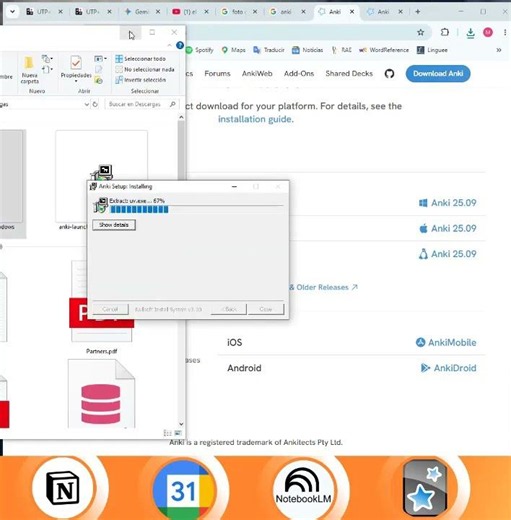Switch to the last Anki tab
Image resolution: width=511 pixels, height=520 pixels.
384,12
